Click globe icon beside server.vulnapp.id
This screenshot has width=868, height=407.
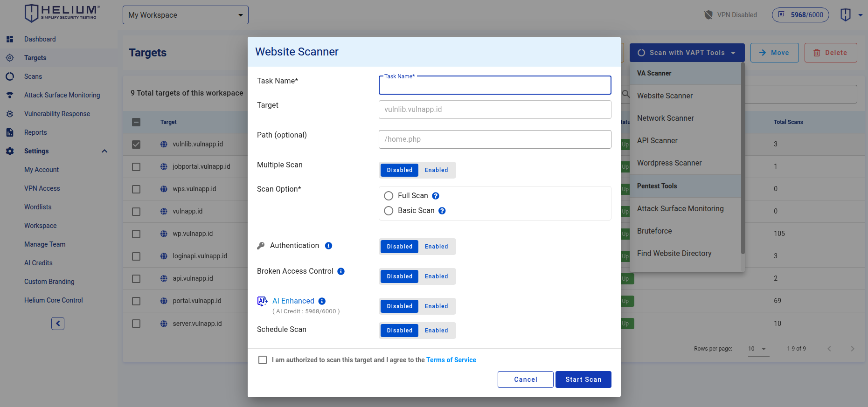tap(164, 324)
